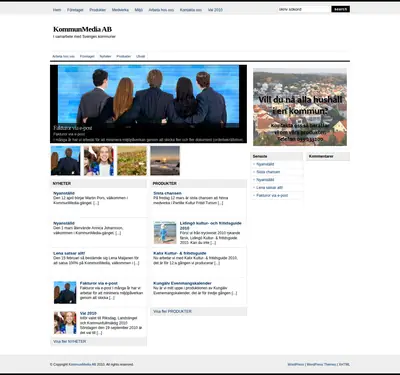Click the PRODUKTER column heading

165,184
